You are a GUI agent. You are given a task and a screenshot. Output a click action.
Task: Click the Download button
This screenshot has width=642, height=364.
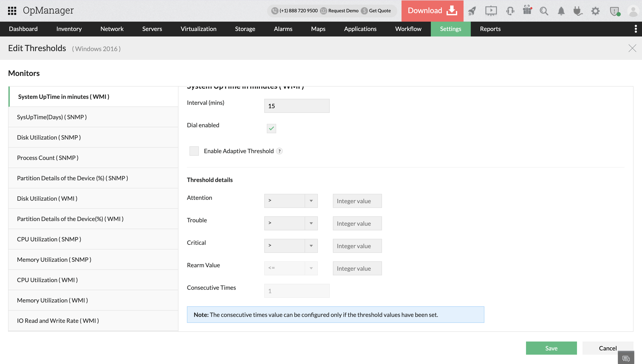tap(432, 11)
